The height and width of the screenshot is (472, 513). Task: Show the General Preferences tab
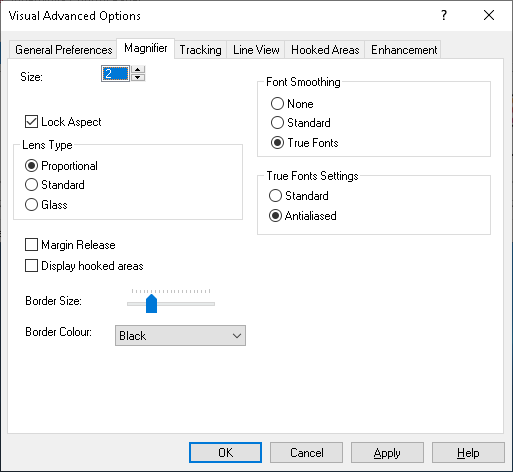pyautogui.click(x=64, y=50)
